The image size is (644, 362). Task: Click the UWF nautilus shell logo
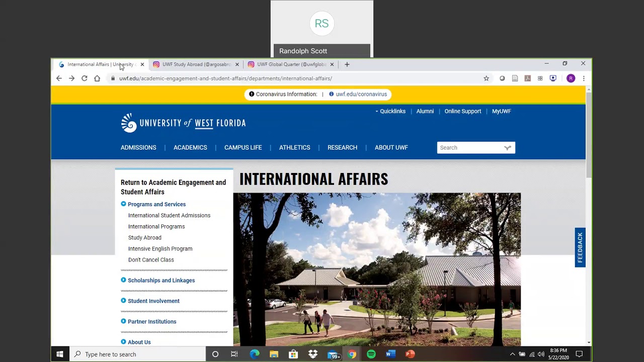coord(129,123)
